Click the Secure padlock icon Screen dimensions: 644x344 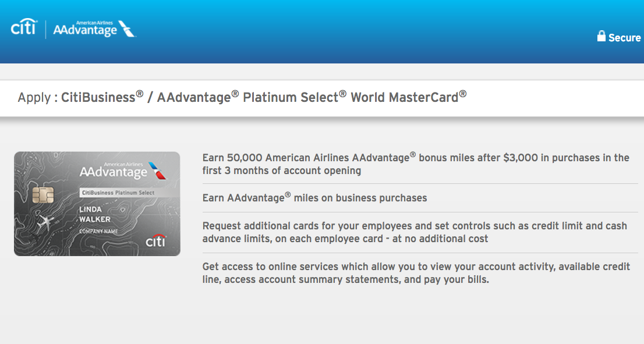point(601,36)
